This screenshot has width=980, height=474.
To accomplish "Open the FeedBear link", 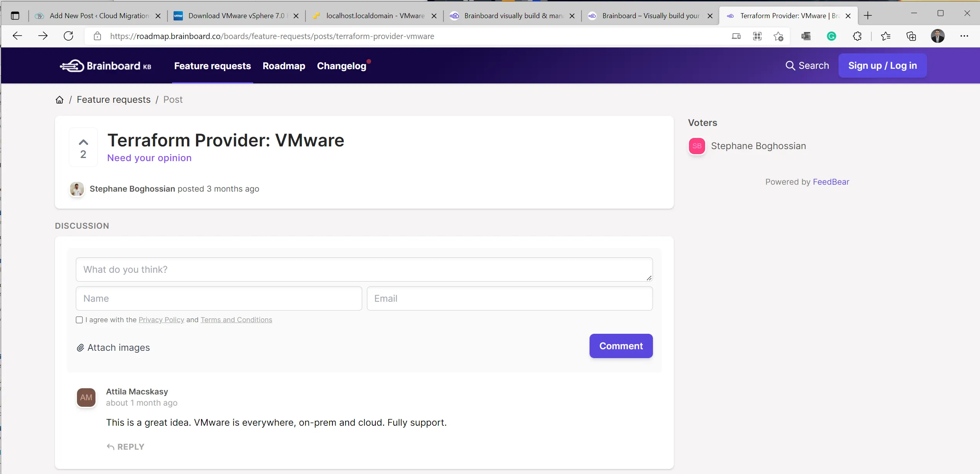I will point(831,182).
